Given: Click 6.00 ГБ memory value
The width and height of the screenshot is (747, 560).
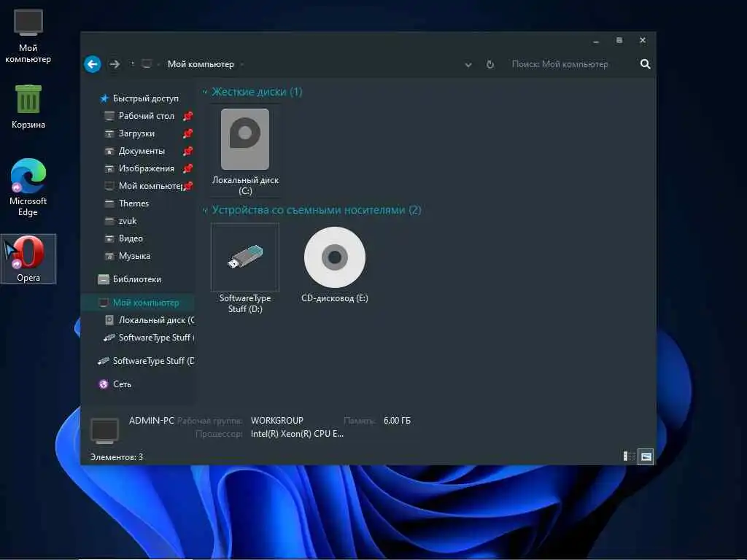Looking at the screenshot, I should (x=397, y=421).
